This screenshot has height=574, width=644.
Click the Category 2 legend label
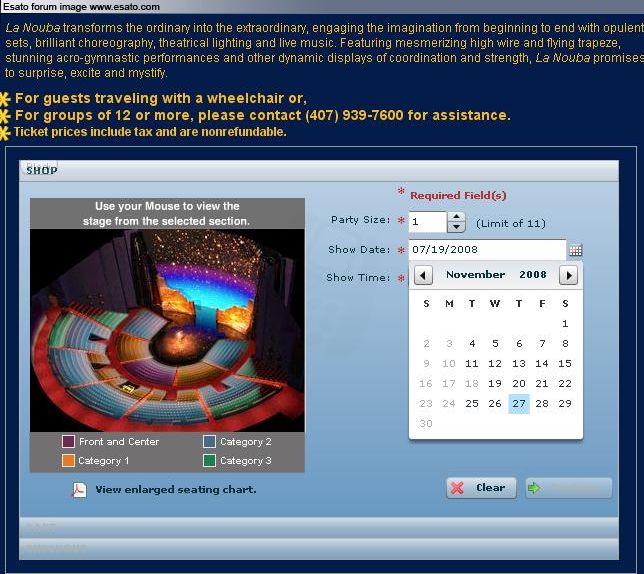[246, 442]
